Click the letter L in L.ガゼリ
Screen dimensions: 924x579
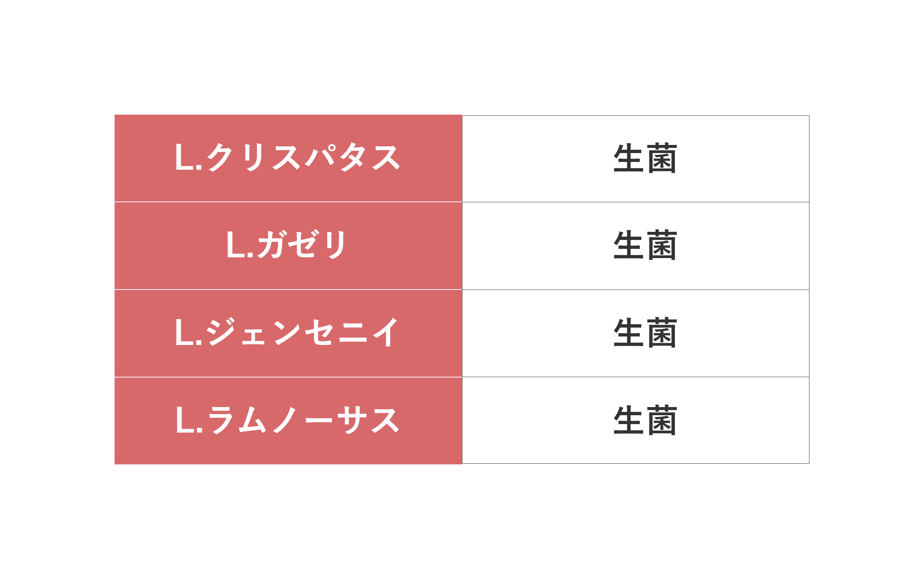(236, 244)
